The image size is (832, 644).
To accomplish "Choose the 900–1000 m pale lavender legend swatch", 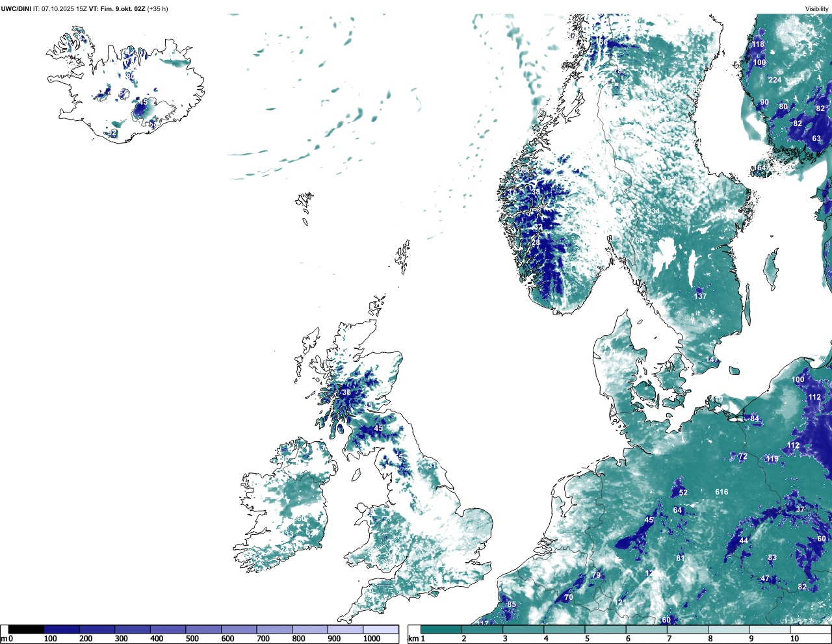I will click(x=345, y=629).
